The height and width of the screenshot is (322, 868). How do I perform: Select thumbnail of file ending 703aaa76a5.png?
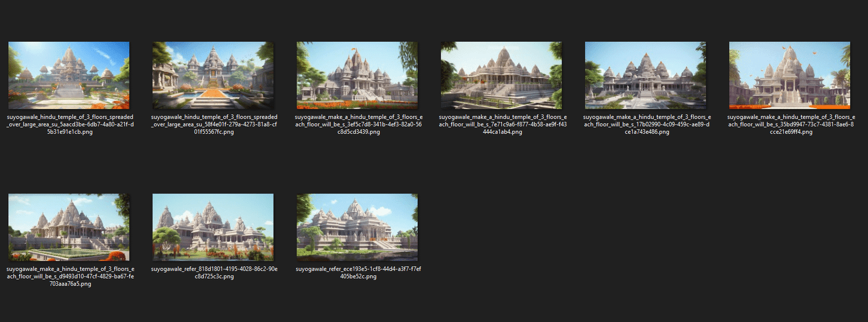69,227
